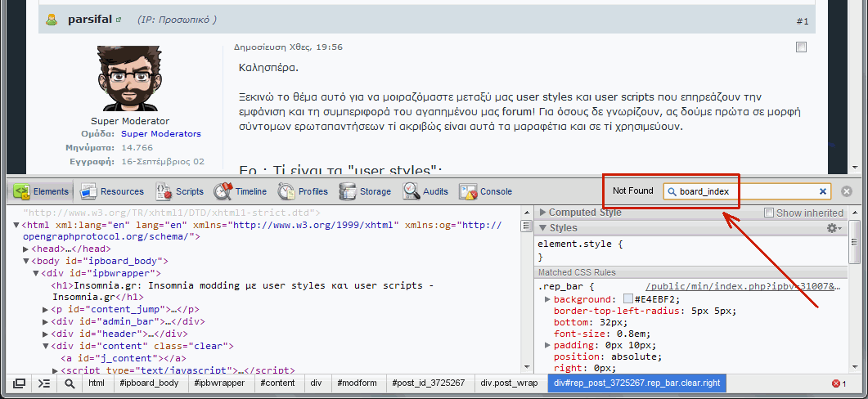
Task: Click the position: absolute property
Action: click(608, 356)
